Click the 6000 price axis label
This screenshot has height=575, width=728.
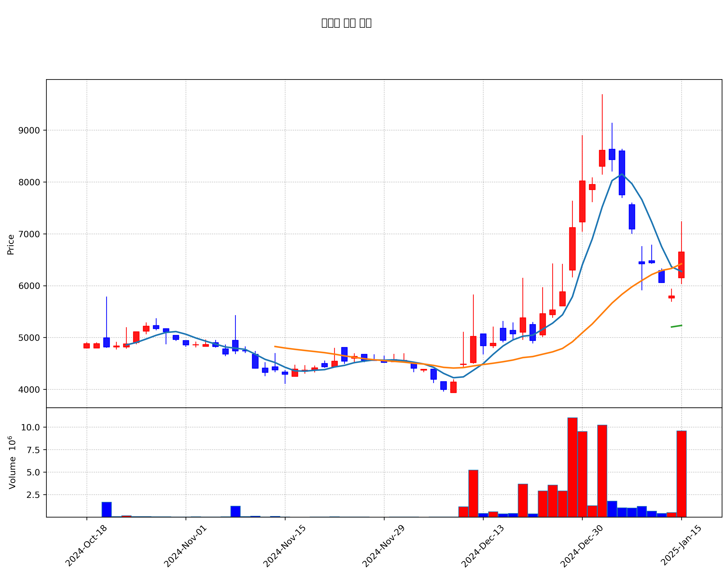(29, 286)
